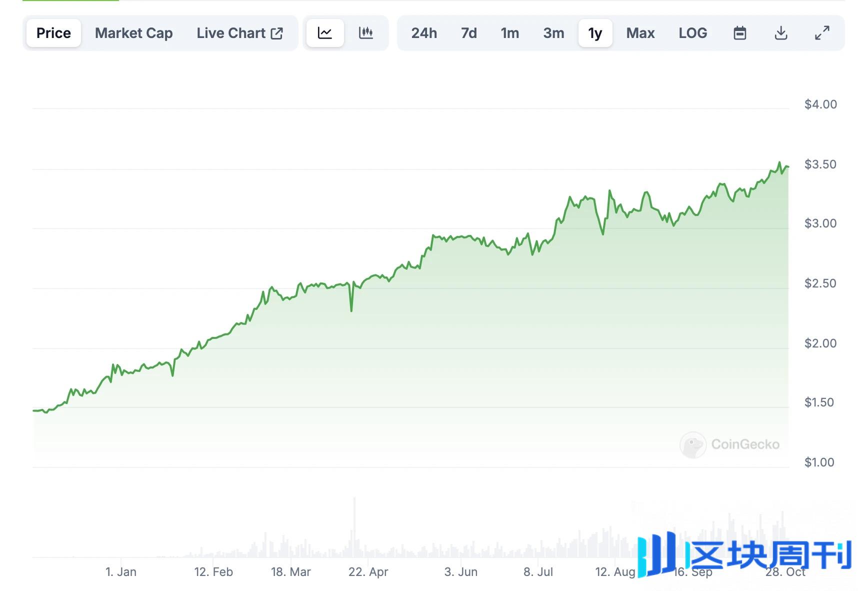This screenshot has width=868, height=591.
Task: Set time range to 1y
Action: point(595,33)
